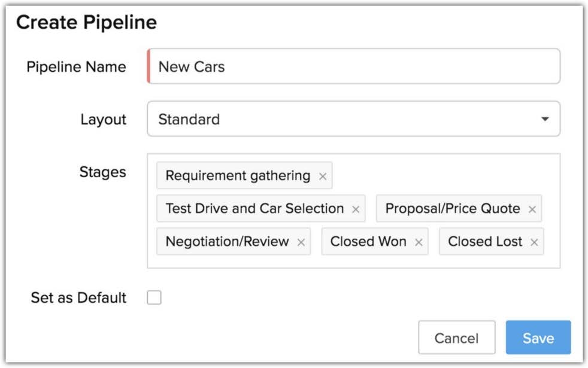Delete the Proposal/Price Quote stage tag
This screenshot has height=368, width=588.
click(x=532, y=209)
